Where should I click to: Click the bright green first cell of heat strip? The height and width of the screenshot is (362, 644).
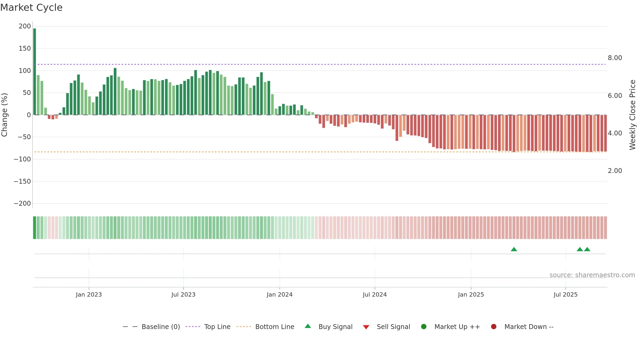click(x=35, y=228)
